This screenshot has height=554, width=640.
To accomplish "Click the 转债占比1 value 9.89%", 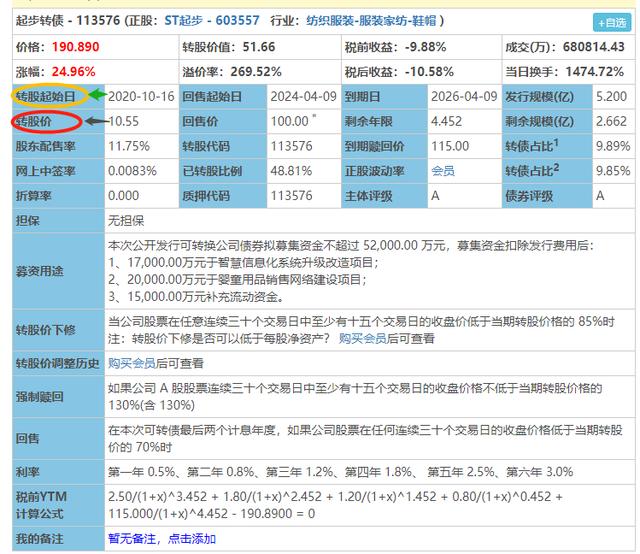I will coord(613,146).
